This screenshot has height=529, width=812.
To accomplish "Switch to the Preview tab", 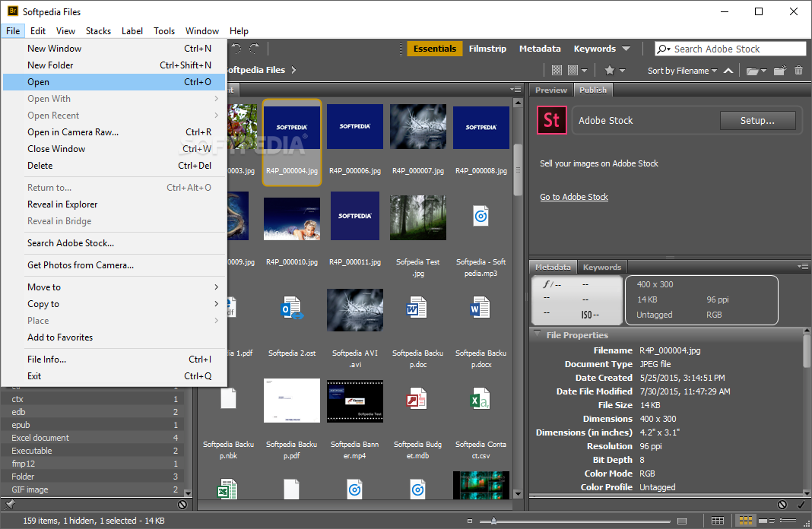I will click(551, 90).
